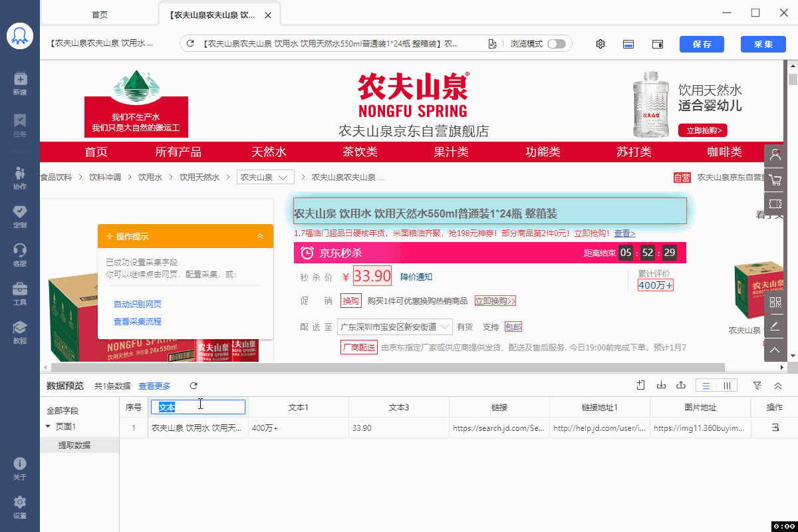This screenshot has height=532, width=798.
Task: Toggle the 浏览模式 browse mode switch
Action: point(557,44)
